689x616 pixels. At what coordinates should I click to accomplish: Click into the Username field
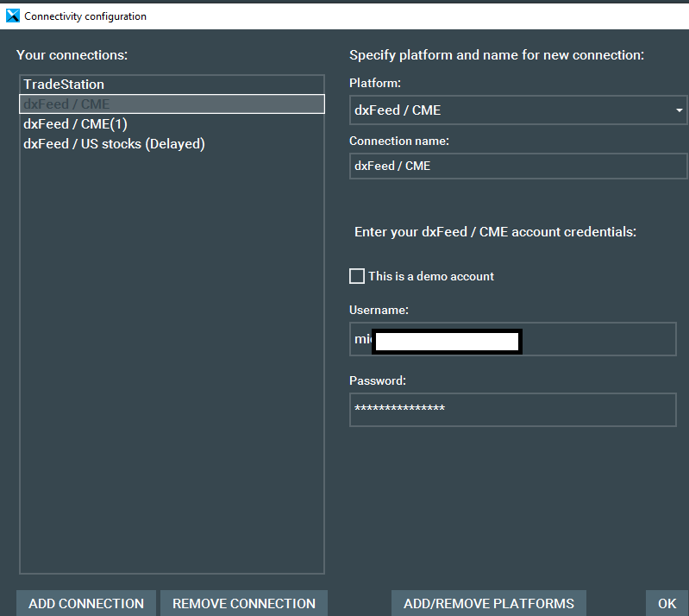pyautogui.click(x=595, y=340)
